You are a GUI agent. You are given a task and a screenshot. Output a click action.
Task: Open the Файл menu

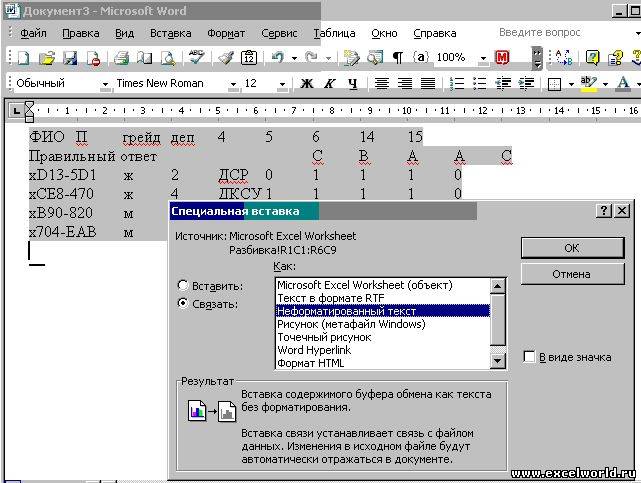click(33, 33)
